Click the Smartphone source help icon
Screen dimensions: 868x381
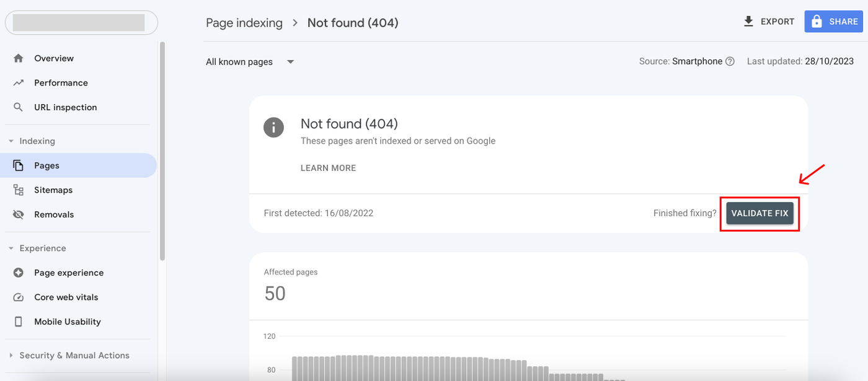pos(730,61)
